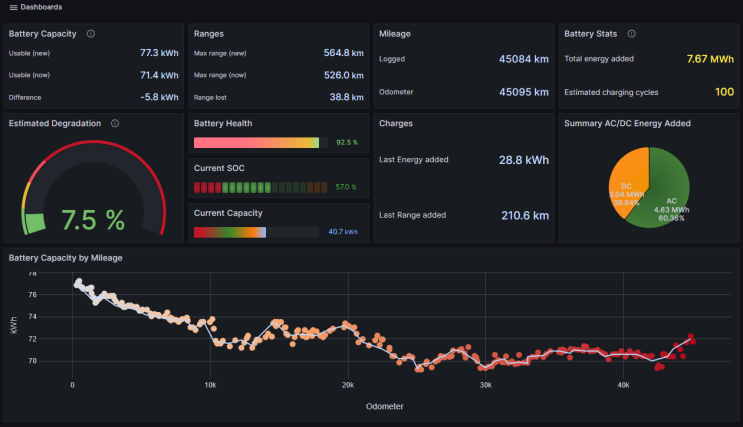Click the Max range (new) value 564.8 km
Screen dimensions: 743x427
(344, 53)
